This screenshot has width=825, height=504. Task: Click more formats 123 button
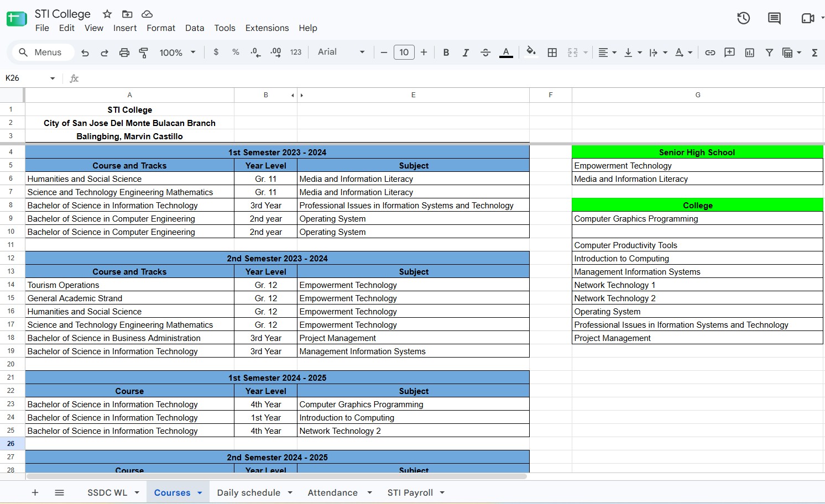pyautogui.click(x=296, y=53)
